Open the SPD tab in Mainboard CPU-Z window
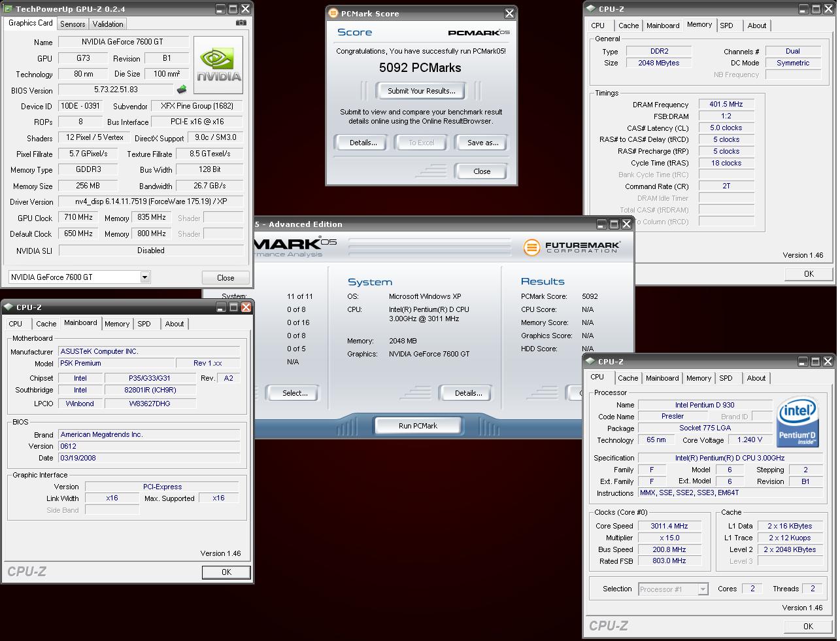Viewport: 840px width, 641px height. [144, 324]
